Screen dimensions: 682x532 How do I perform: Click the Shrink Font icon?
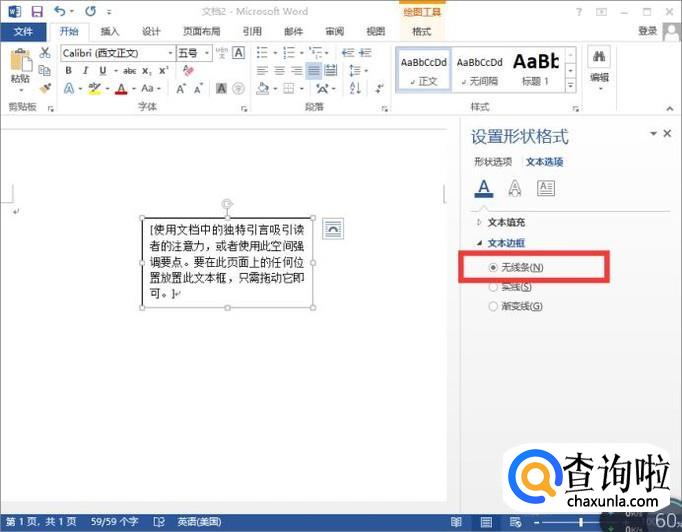(198, 89)
